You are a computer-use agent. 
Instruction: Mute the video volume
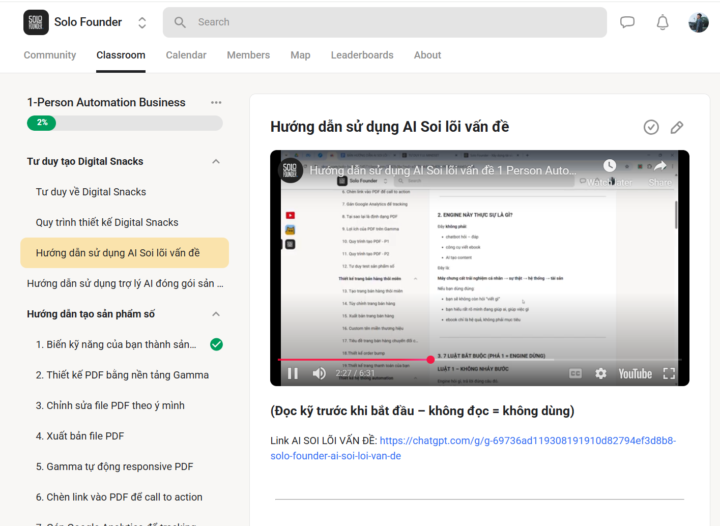click(319, 373)
